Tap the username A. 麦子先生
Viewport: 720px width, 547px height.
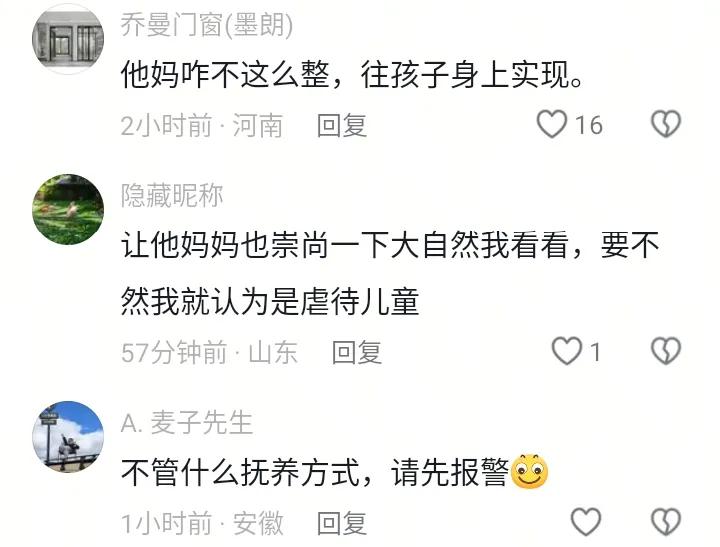coord(187,422)
